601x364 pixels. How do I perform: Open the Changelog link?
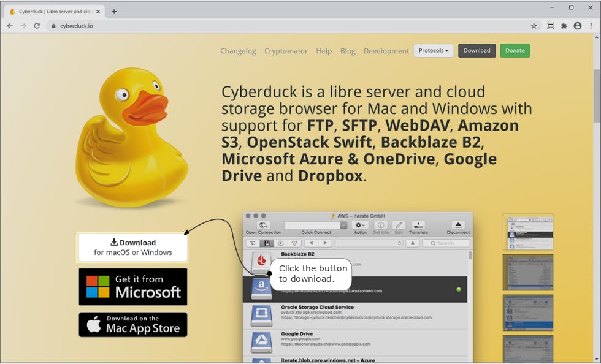click(x=238, y=51)
